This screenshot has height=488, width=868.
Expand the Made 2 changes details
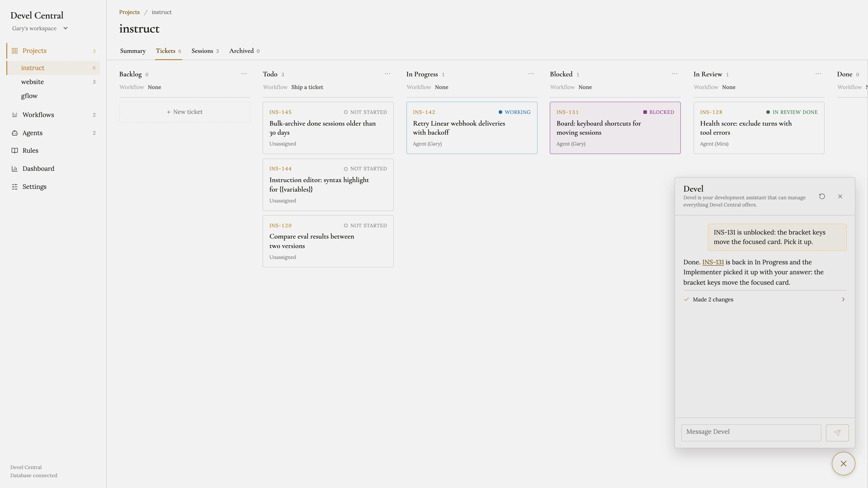[765, 299]
